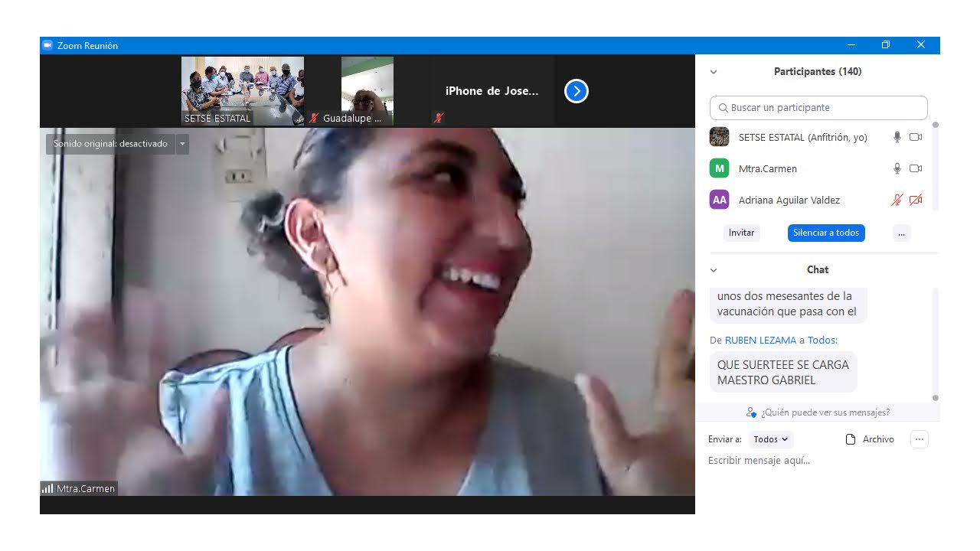Click SETSE ESTATAL camera icon

point(916,137)
